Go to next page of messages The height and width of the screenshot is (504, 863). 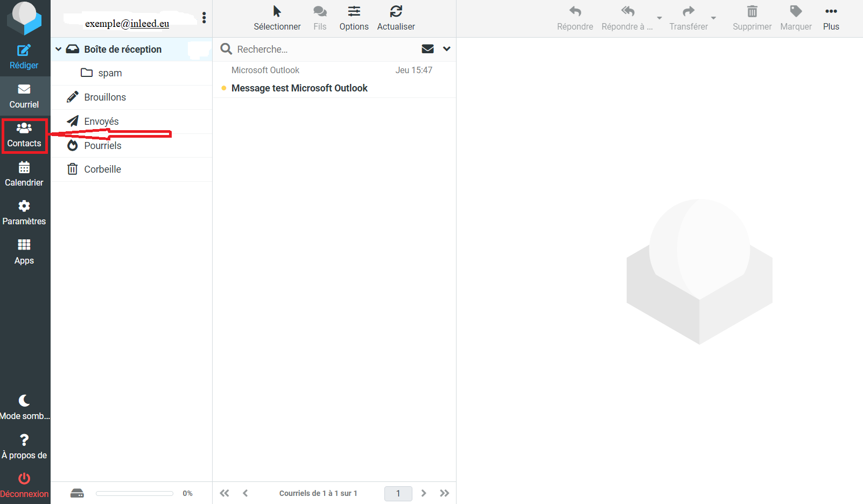point(424,493)
